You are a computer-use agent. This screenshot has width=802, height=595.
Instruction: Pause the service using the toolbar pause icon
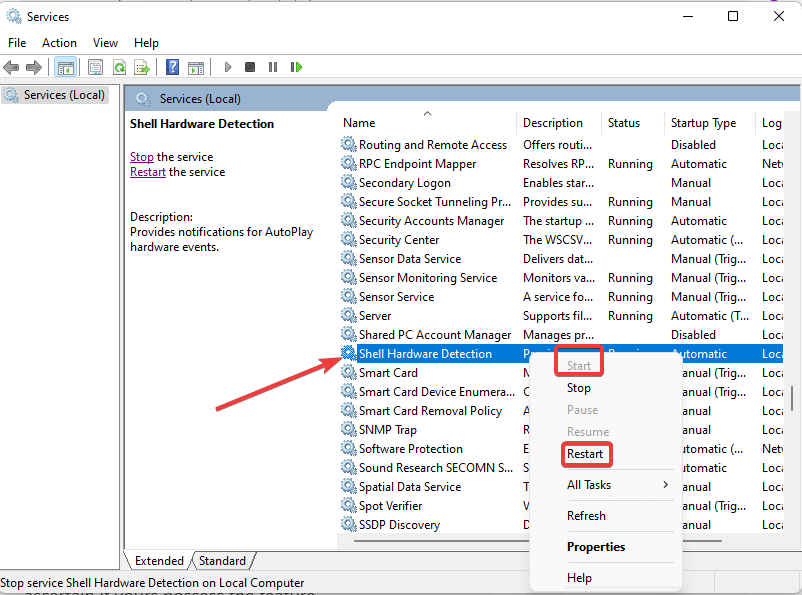pyautogui.click(x=274, y=67)
